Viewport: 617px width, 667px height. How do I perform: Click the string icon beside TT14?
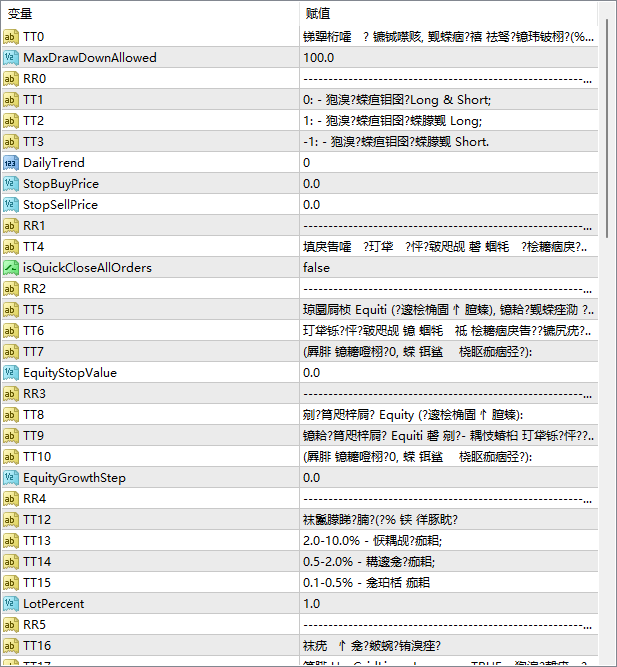tap(11, 562)
